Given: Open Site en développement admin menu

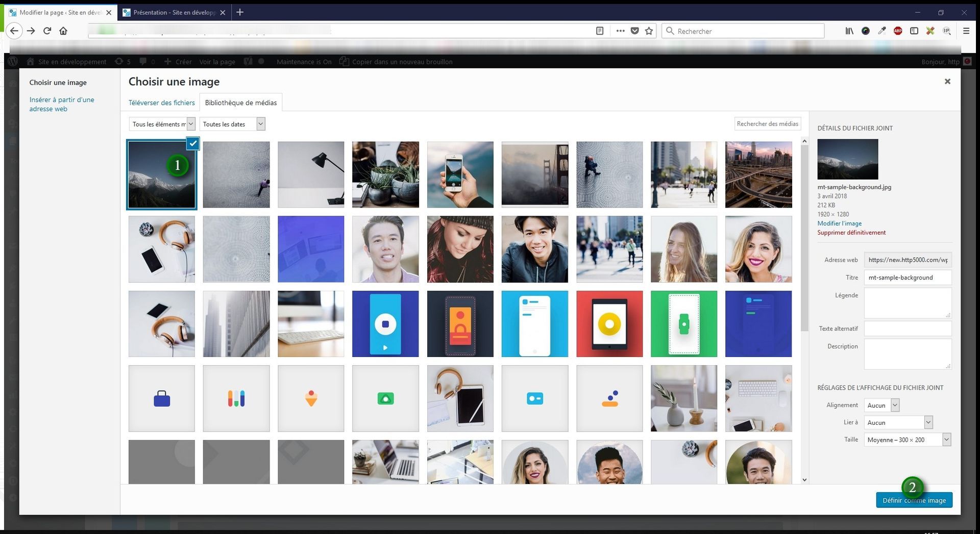Looking at the screenshot, I should tap(66, 62).
